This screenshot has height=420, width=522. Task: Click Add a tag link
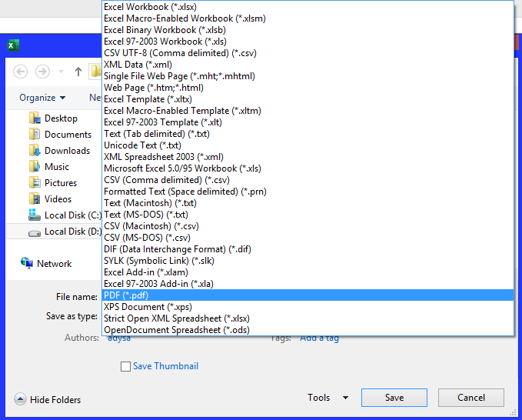[319, 338]
